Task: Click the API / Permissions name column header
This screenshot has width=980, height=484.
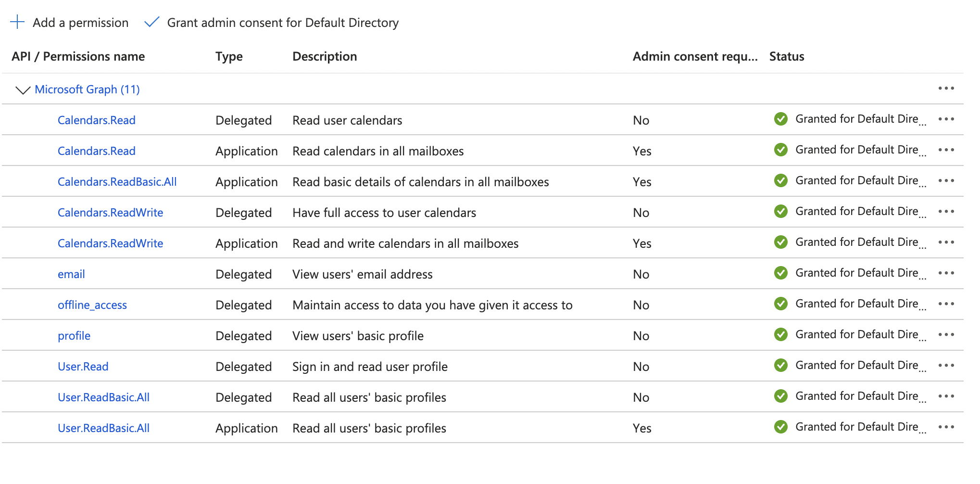Action: (78, 56)
